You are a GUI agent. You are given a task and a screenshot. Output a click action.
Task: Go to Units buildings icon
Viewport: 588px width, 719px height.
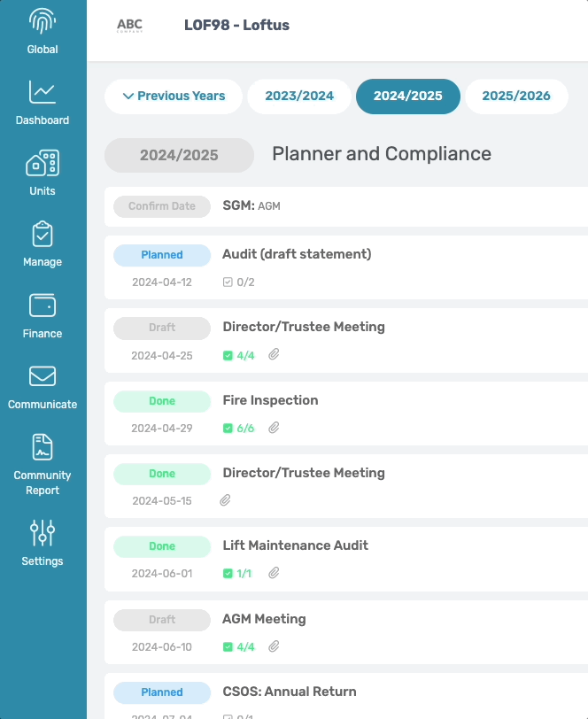pos(43,163)
